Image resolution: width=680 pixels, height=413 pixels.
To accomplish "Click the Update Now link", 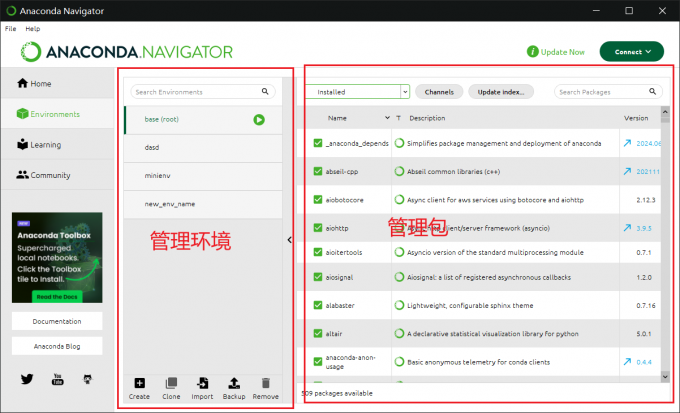I will pos(562,52).
